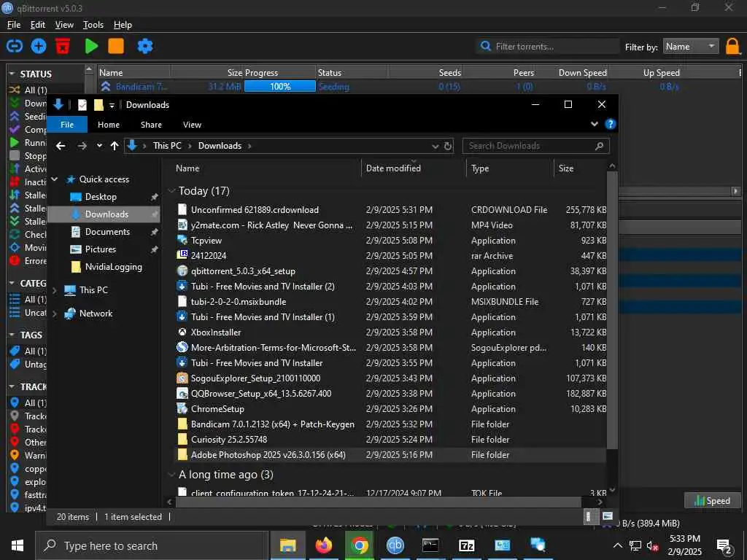Click the qBittorrent lock UI icon

[732, 47]
